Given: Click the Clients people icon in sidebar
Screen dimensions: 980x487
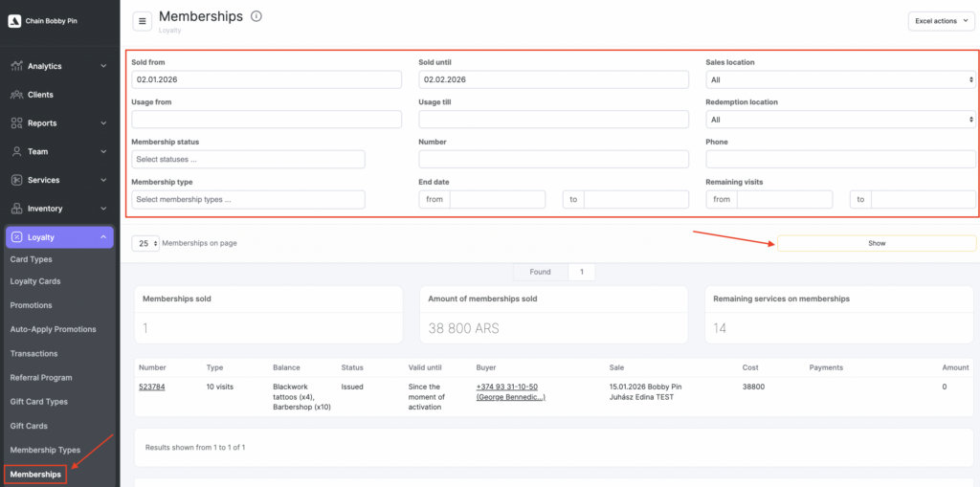Looking at the screenshot, I should click(x=16, y=95).
